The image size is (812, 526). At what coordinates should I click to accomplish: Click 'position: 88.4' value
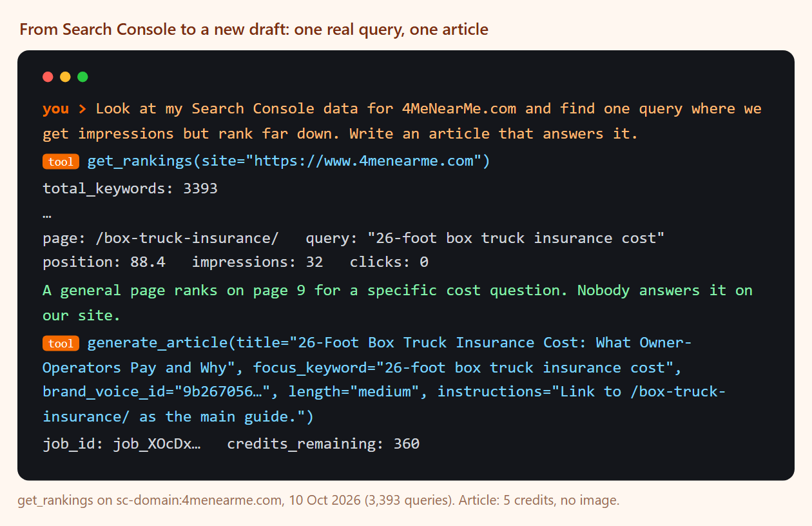click(104, 262)
